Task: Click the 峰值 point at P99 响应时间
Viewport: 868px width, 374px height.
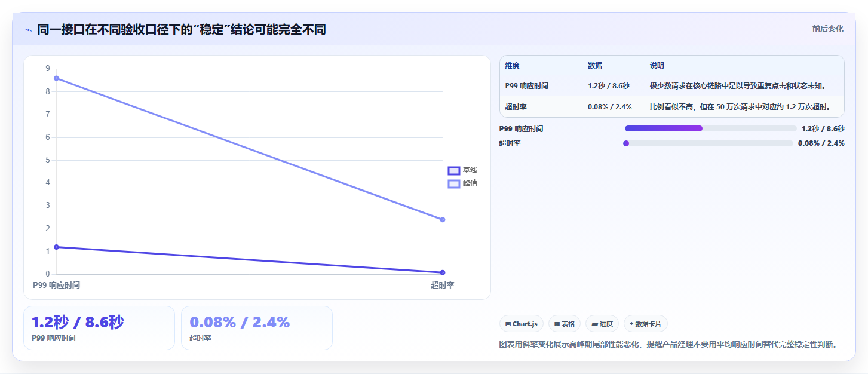Action: pos(56,78)
